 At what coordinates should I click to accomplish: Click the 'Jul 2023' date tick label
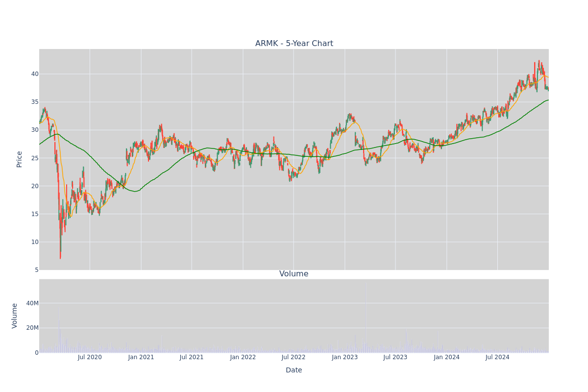click(x=395, y=357)
